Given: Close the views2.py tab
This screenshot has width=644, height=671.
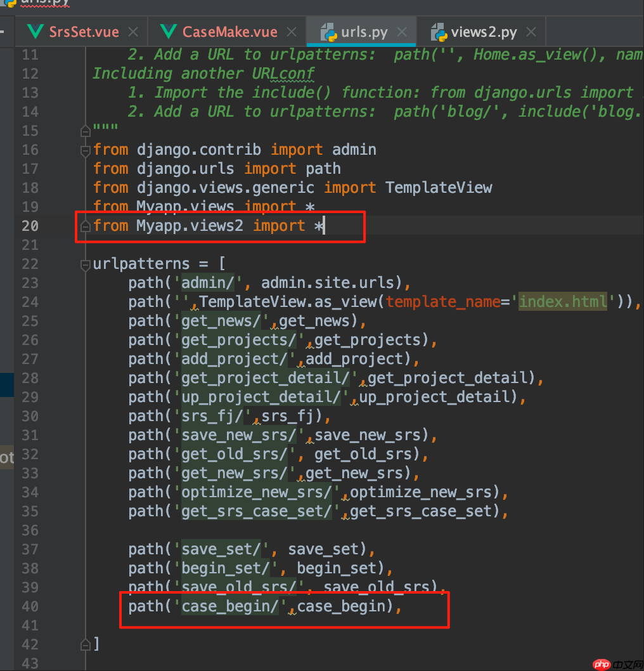Looking at the screenshot, I should tap(531, 32).
